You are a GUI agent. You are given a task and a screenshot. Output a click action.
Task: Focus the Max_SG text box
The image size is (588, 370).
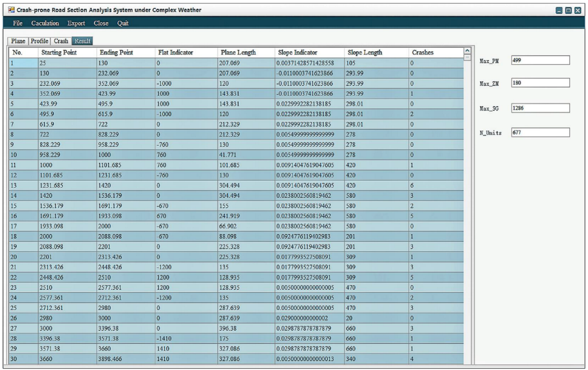click(x=540, y=108)
